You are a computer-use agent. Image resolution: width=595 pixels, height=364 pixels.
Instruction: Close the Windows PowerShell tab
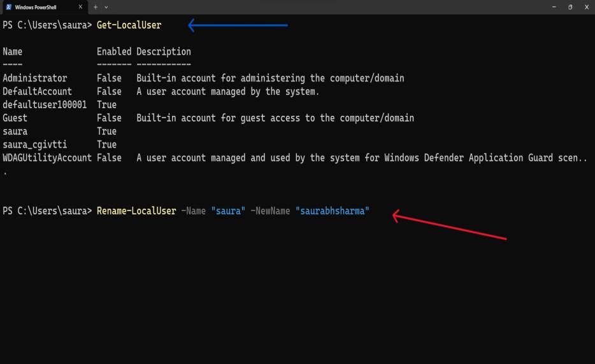(x=80, y=7)
